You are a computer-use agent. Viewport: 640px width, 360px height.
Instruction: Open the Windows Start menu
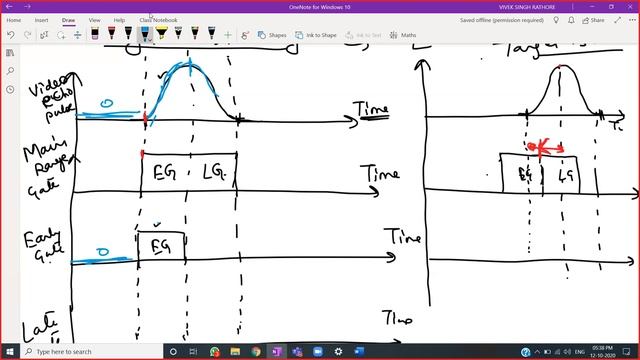[x=10, y=351]
